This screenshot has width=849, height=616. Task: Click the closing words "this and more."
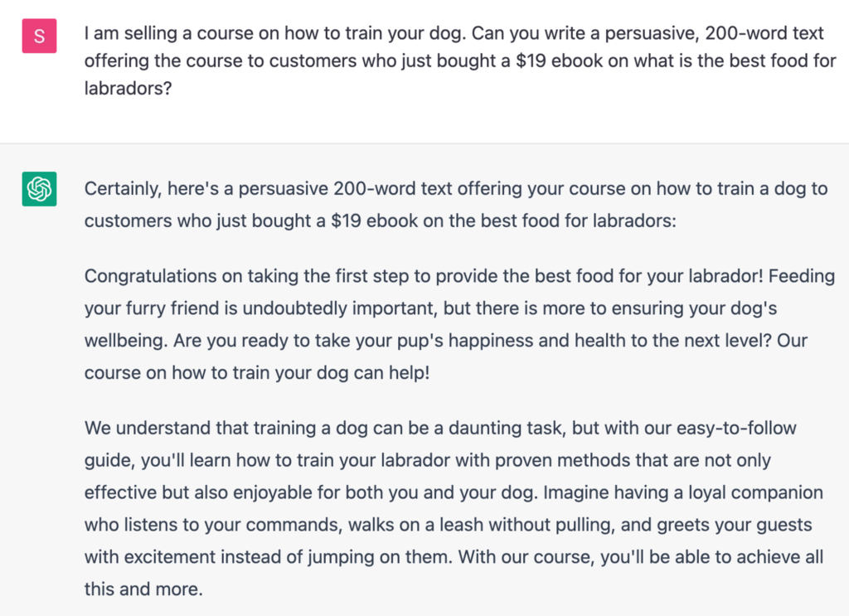point(143,589)
